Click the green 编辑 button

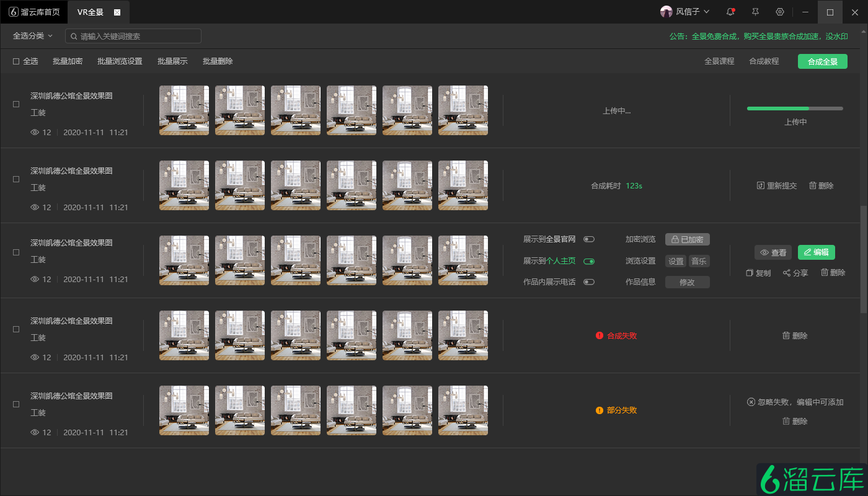point(817,252)
